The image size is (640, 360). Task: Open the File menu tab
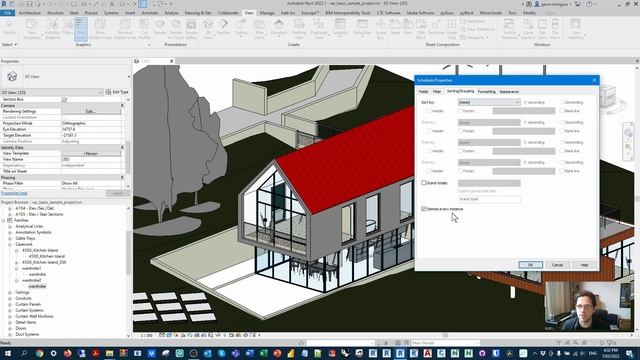[x=7, y=13]
